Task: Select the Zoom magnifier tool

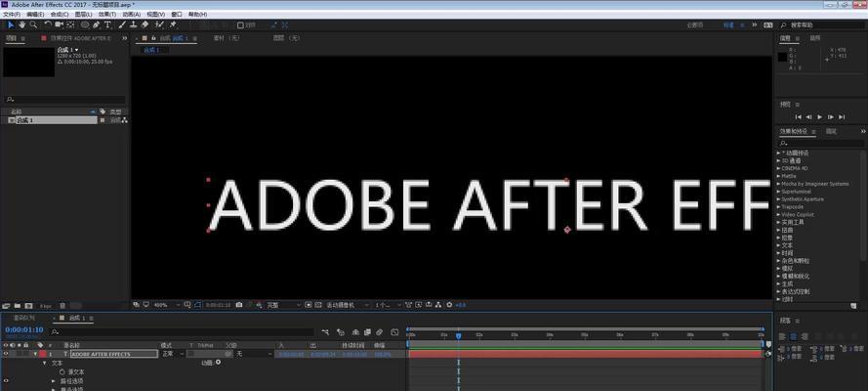Action: point(33,24)
